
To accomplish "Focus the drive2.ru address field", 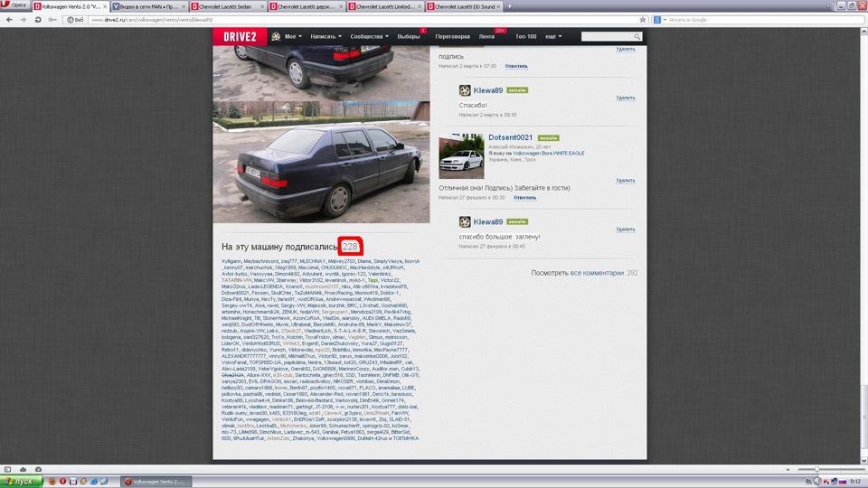I will 363,19.
